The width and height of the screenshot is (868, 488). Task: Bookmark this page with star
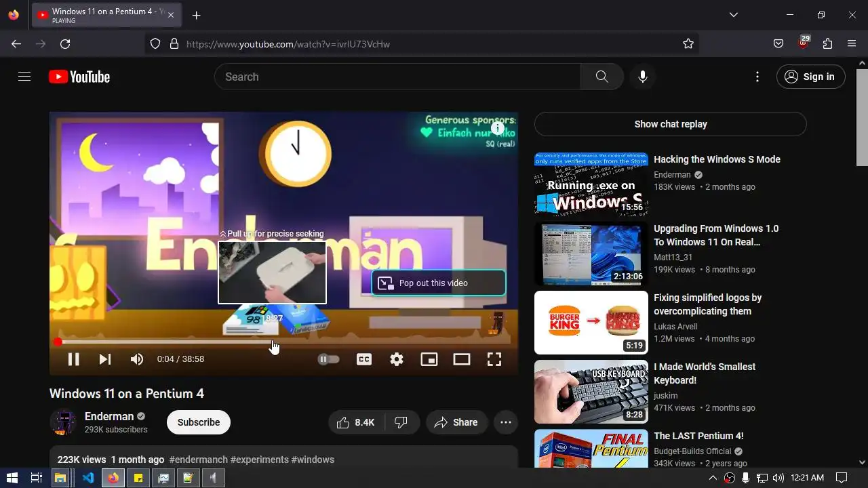coord(688,44)
